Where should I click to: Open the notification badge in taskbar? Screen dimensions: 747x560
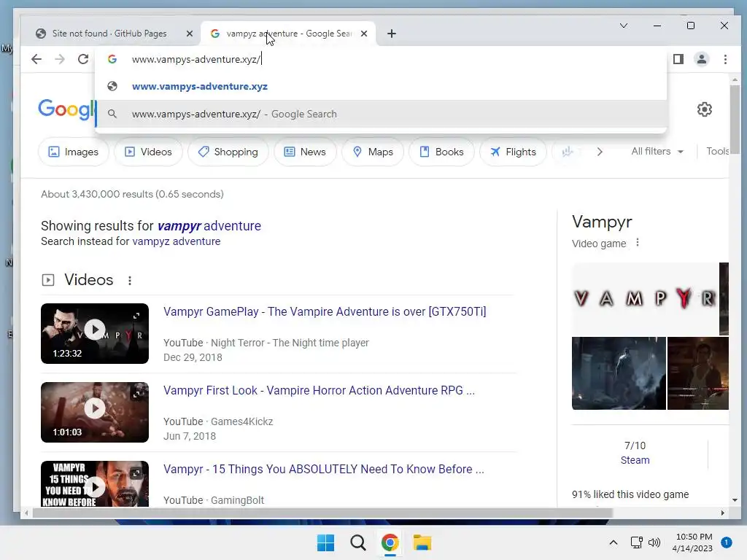[x=726, y=542]
